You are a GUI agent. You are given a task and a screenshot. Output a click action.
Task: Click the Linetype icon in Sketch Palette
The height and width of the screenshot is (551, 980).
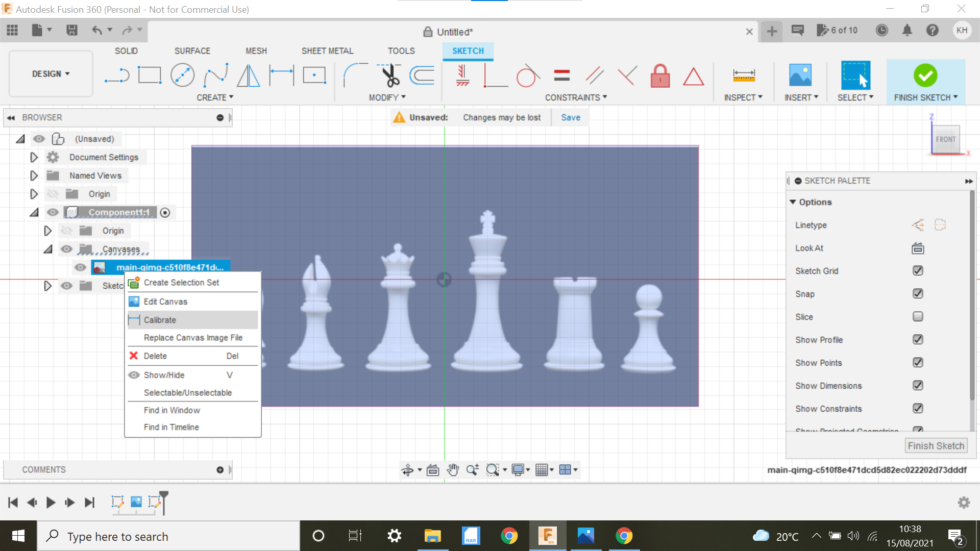coord(916,224)
